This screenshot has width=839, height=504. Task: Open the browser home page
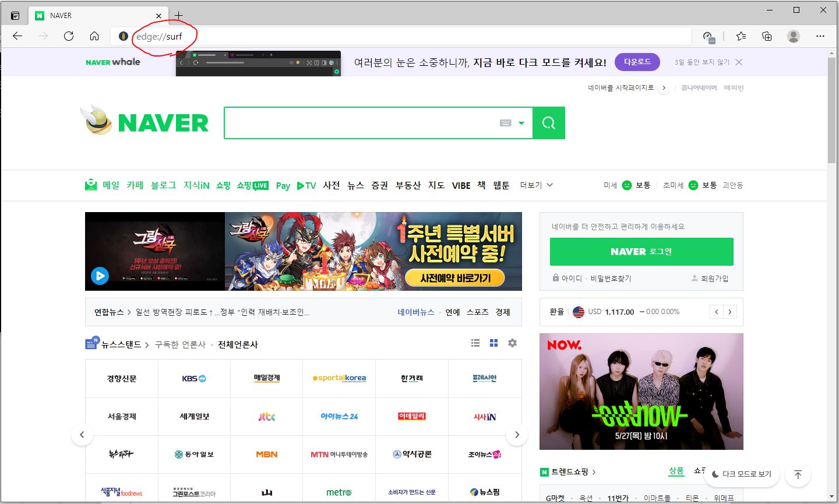click(94, 36)
